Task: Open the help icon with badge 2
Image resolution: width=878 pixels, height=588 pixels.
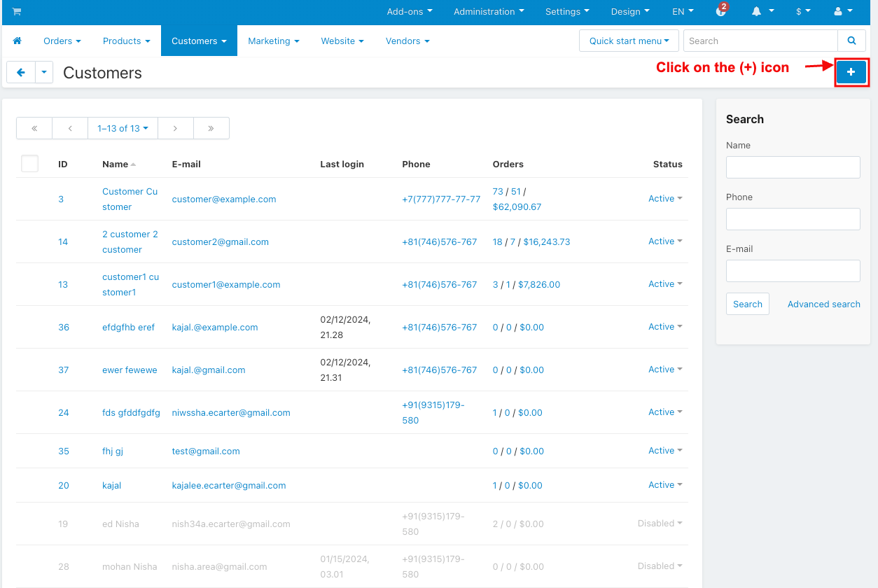Action: [x=722, y=10]
